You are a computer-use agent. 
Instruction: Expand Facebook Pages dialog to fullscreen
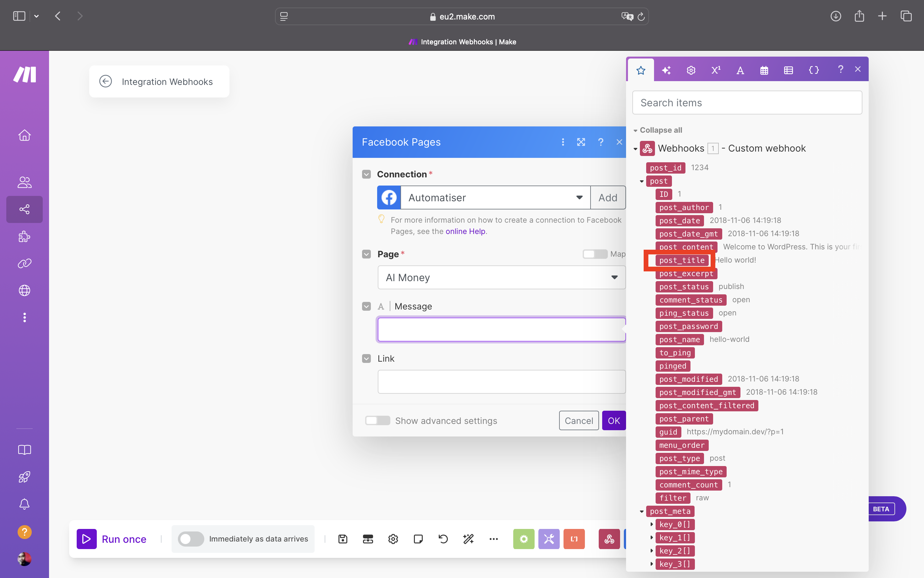(x=581, y=142)
